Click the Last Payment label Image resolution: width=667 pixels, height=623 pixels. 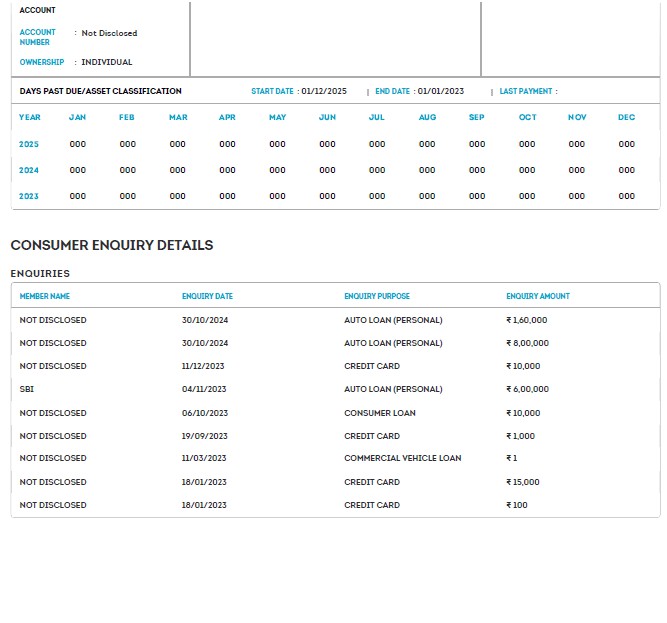[x=526, y=91]
